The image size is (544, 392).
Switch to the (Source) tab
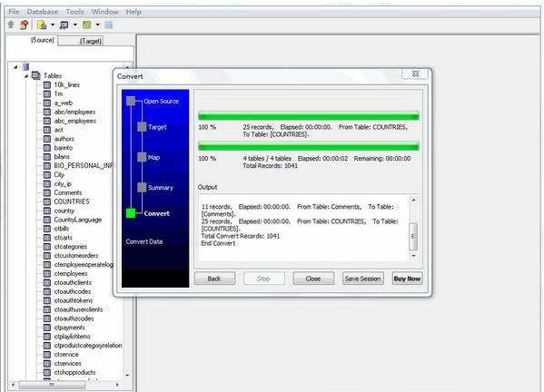pos(43,40)
